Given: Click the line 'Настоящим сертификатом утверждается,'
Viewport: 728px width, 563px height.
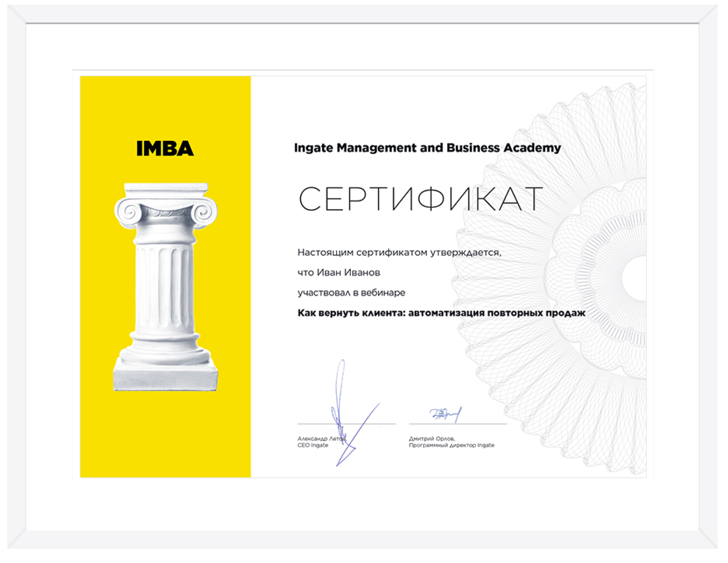Looking at the screenshot, I should [399, 252].
